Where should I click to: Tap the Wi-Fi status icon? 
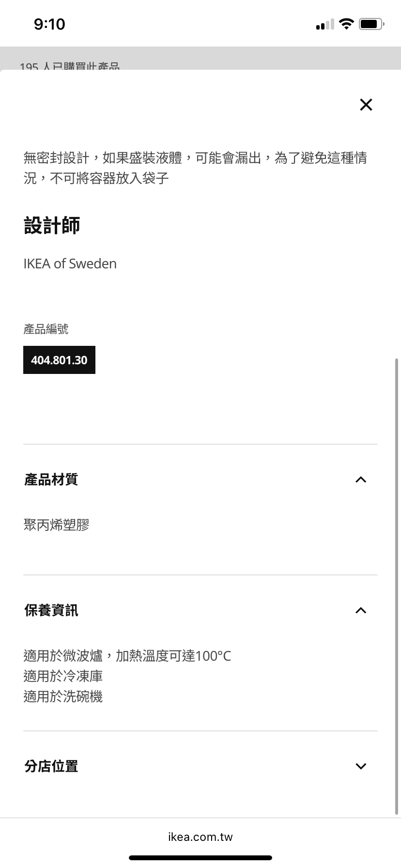[346, 24]
